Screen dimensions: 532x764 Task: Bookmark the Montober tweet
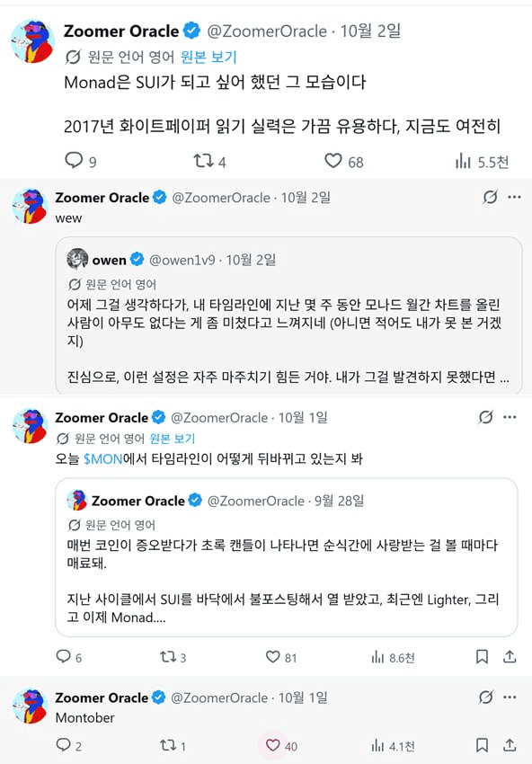click(482, 745)
